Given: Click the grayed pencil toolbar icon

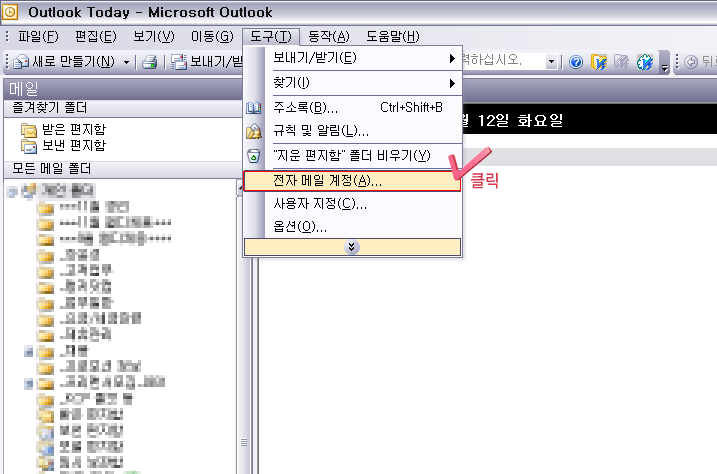Looking at the screenshot, I should pos(621,62).
